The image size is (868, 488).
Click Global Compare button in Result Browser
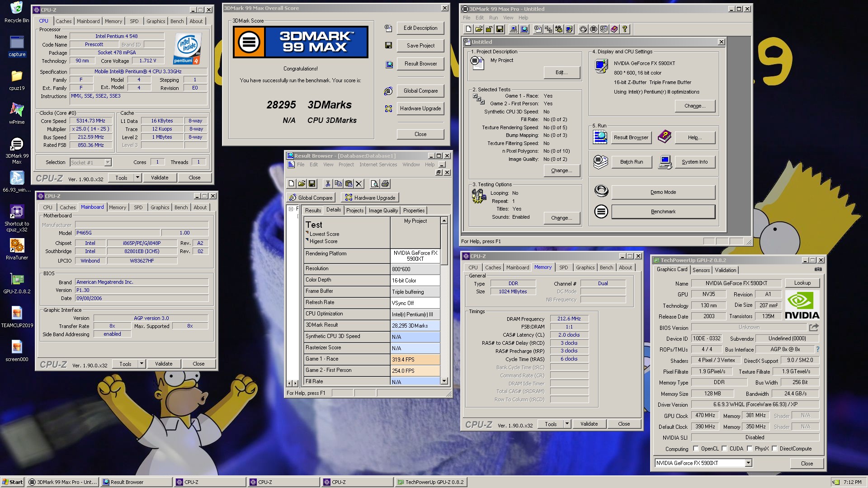click(x=311, y=198)
